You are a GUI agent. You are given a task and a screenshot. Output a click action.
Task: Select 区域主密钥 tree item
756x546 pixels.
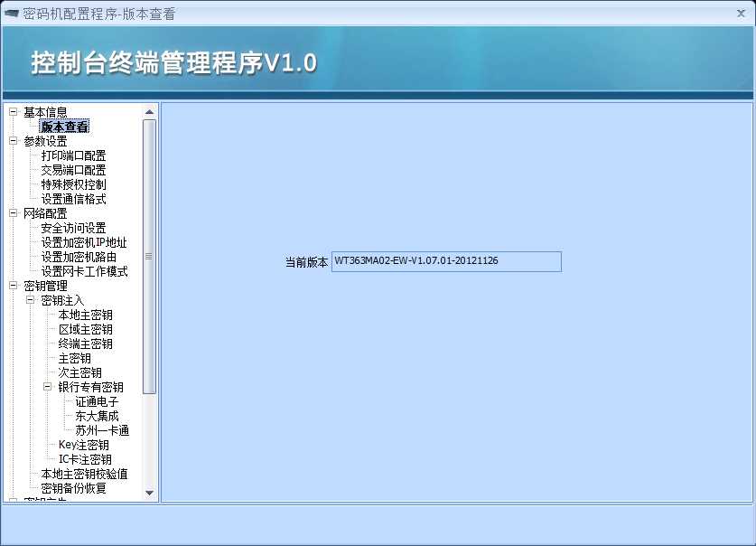85,329
